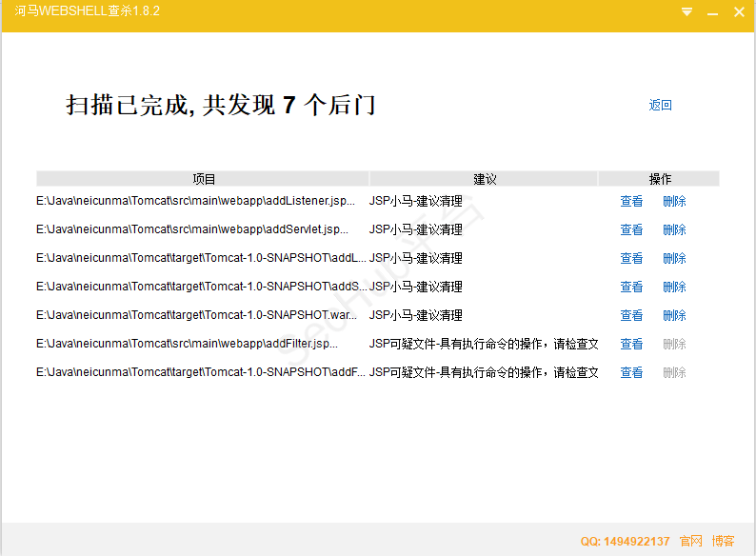This screenshot has height=556, width=756.
Task: Click 删除 for src addServlet.jsp row
Action: (674, 230)
